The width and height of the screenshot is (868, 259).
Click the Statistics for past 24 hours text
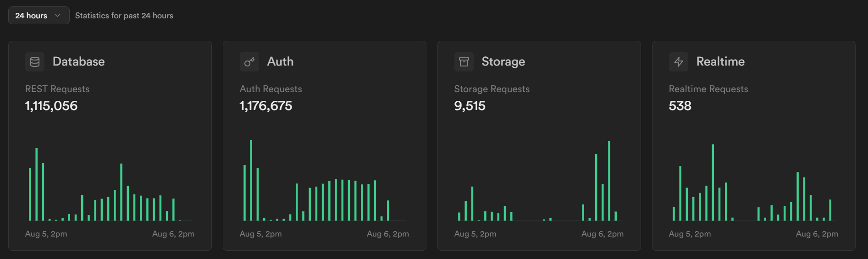click(124, 16)
